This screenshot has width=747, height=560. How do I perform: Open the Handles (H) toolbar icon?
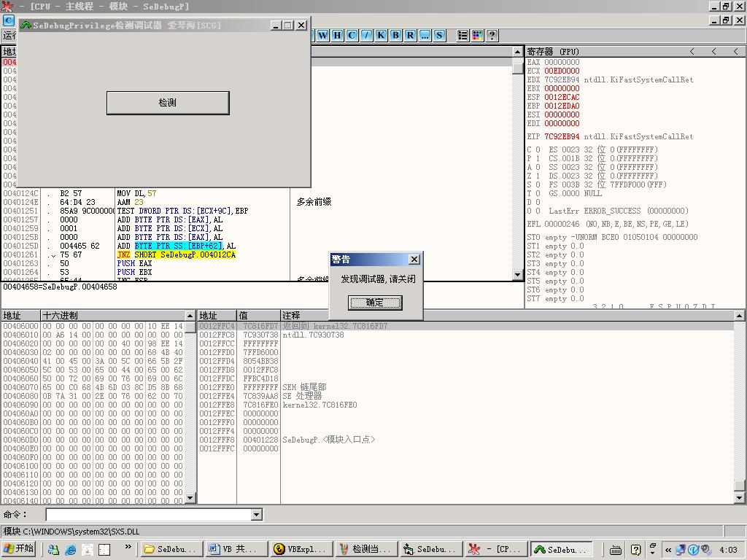tap(337, 35)
